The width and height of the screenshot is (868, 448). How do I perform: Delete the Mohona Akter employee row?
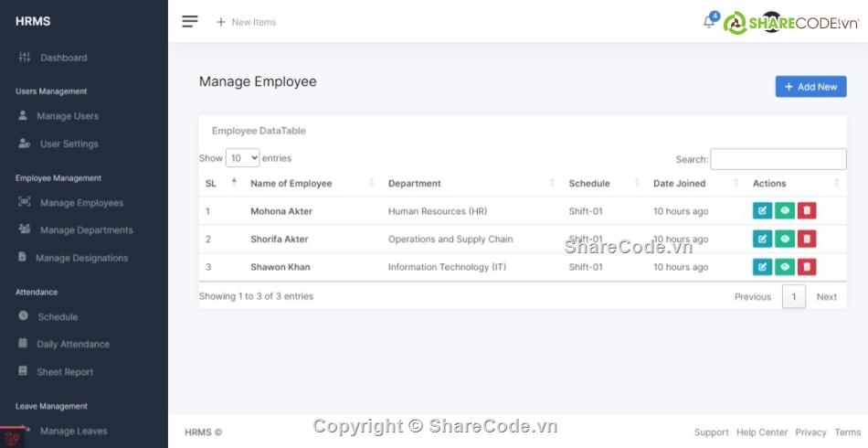(807, 211)
